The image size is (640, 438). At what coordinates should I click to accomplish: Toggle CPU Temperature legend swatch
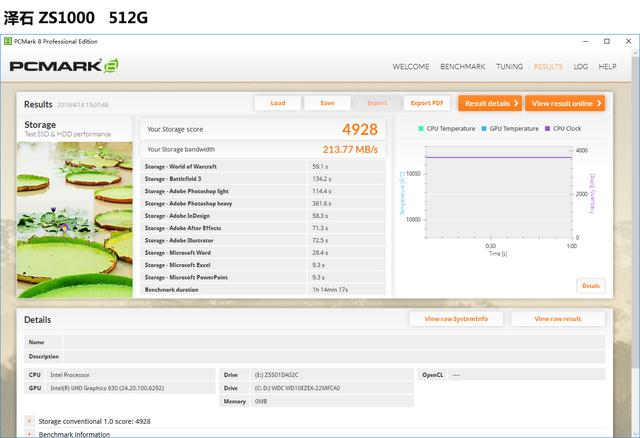click(x=421, y=129)
